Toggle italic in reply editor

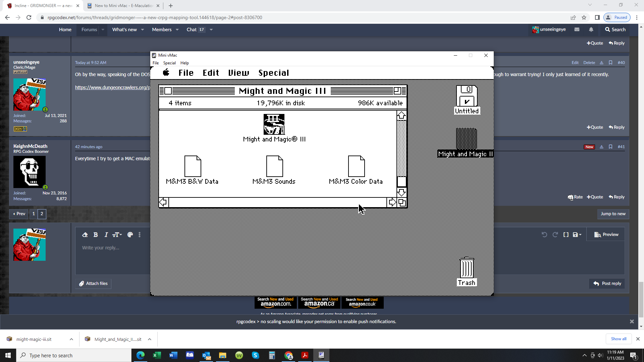(x=106, y=235)
